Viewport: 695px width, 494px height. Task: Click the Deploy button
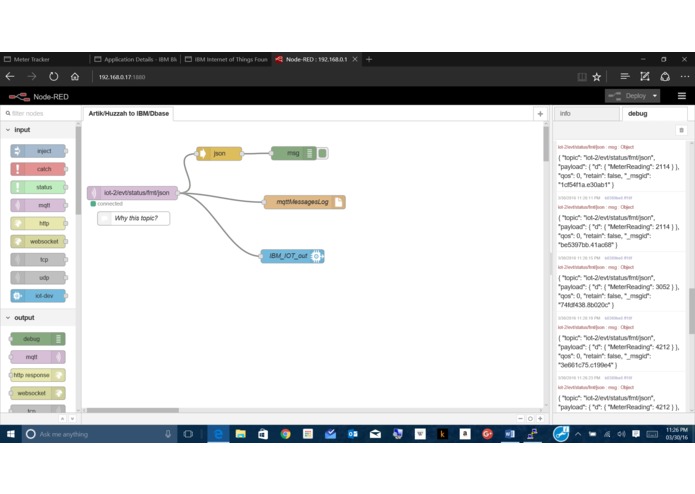coord(628,96)
